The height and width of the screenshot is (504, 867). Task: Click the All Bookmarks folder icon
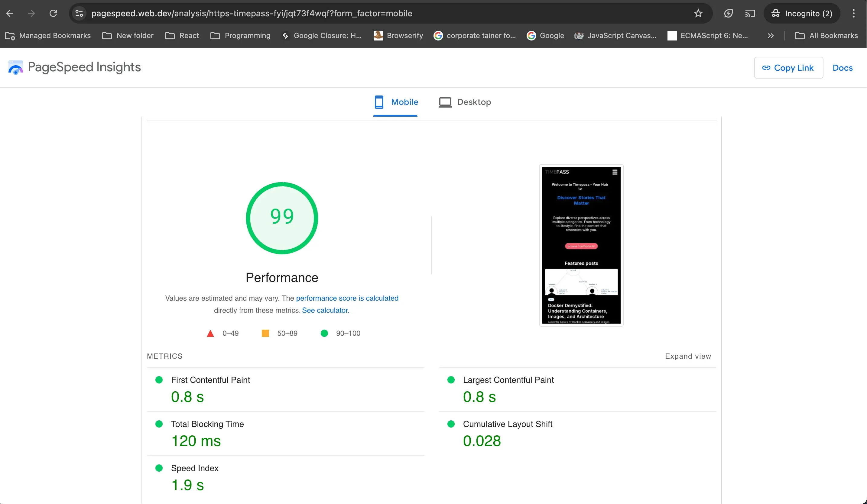pyautogui.click(x=800, y=35)
